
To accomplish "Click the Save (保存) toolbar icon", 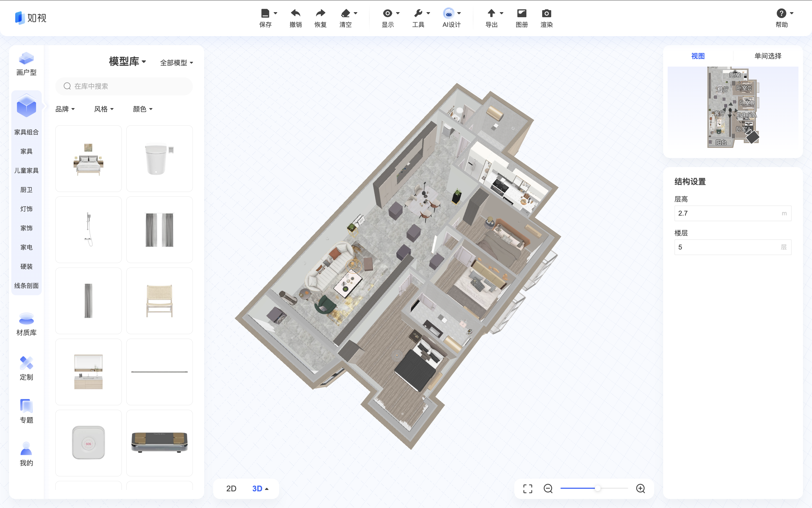I will (x=265, y=14).
